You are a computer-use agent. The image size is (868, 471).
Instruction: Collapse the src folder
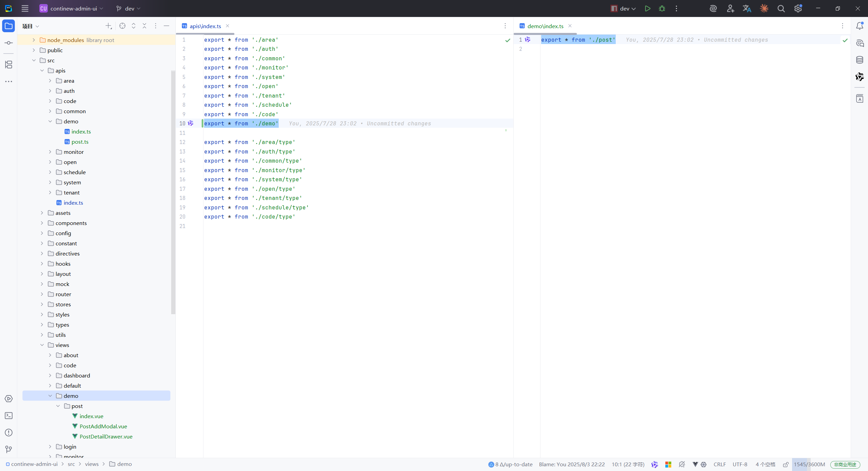click(x=34, y=60)
